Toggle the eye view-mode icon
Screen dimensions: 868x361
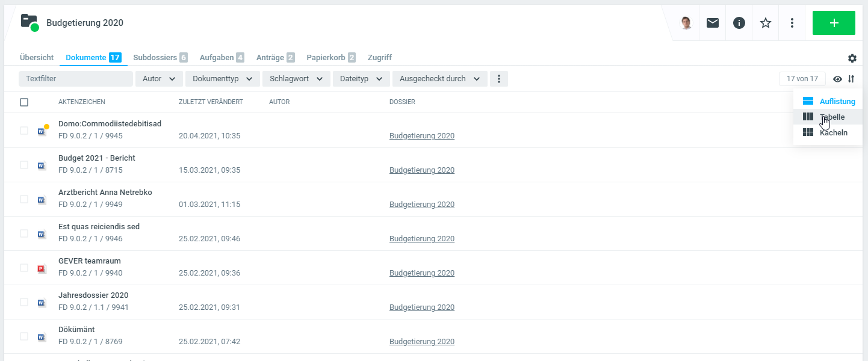pyautogui.click(x=837, y=79)
